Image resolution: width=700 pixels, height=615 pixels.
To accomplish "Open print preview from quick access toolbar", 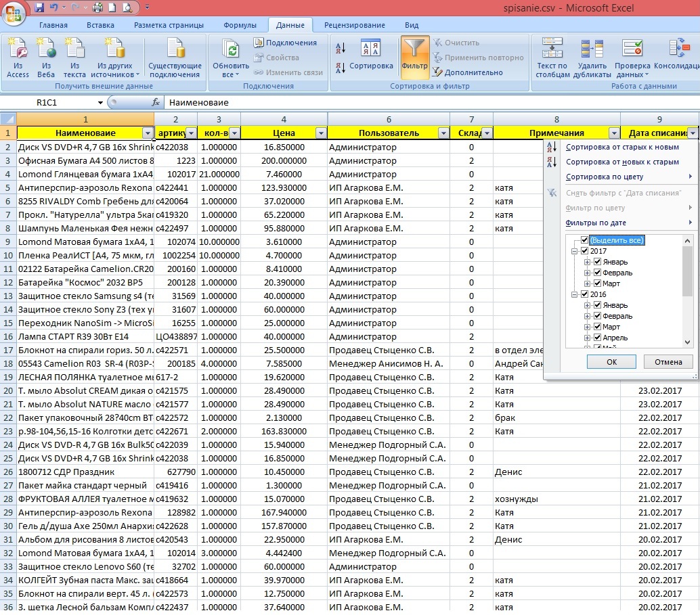I will pyautogui.click(x=127, y=7).
